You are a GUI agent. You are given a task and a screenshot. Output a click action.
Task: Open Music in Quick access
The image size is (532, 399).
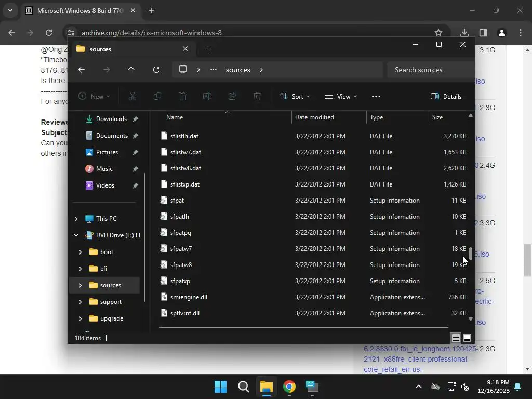click(x=104, y=169)
